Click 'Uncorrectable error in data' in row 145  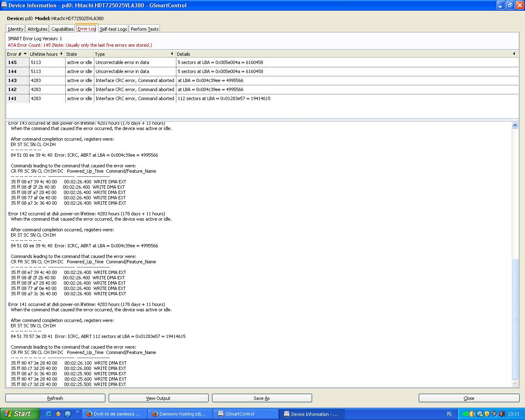click(x=122, y=62)
